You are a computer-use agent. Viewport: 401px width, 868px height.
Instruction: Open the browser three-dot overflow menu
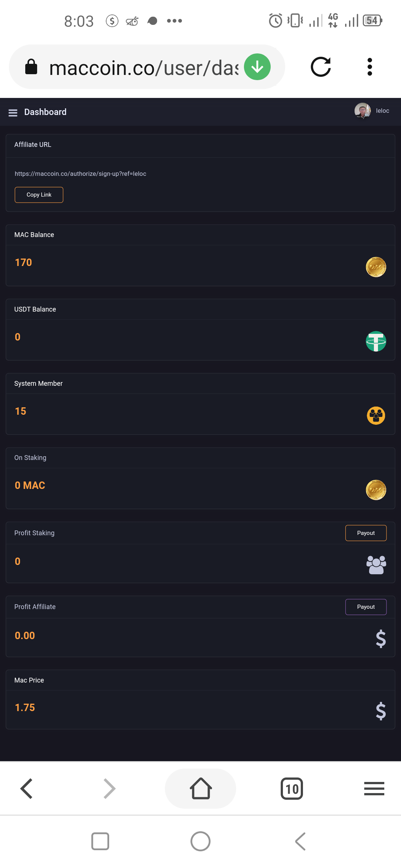point(369,67)
